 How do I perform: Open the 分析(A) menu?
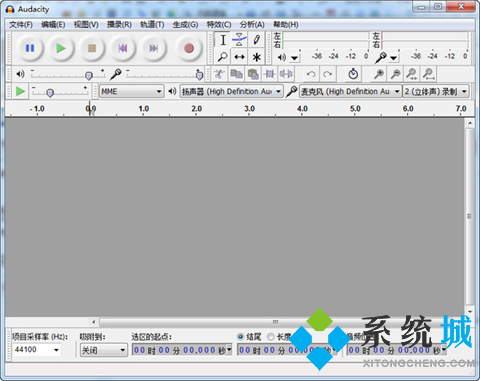pos(252,25)
